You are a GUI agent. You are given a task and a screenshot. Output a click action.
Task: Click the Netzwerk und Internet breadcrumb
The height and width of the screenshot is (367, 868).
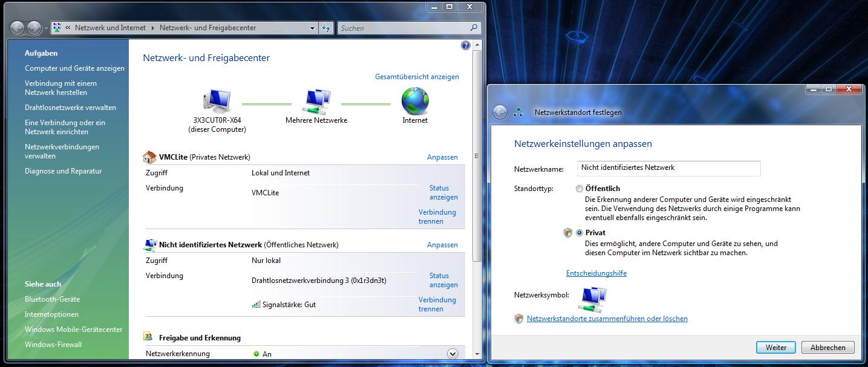click(x=110, y=28)
